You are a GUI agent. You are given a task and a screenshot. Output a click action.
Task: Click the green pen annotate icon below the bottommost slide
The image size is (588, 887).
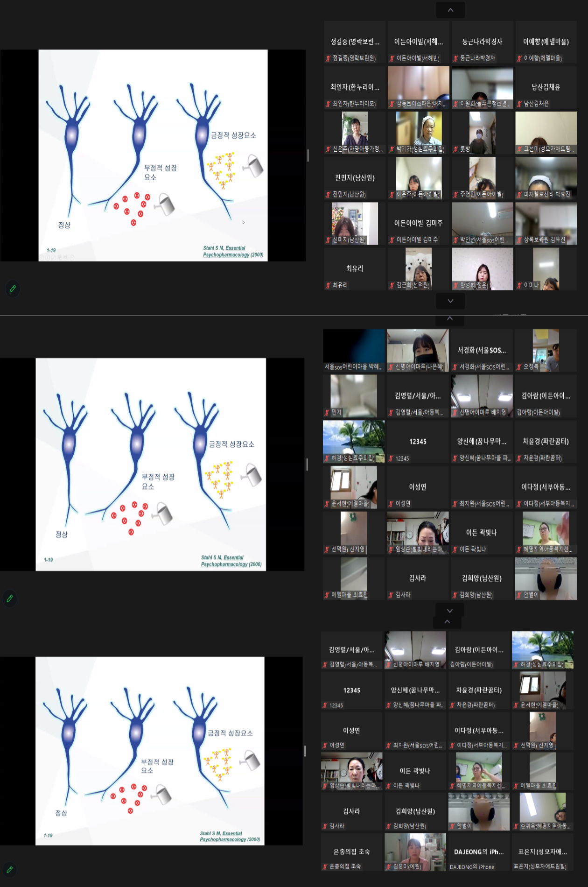tap(9, 870)
